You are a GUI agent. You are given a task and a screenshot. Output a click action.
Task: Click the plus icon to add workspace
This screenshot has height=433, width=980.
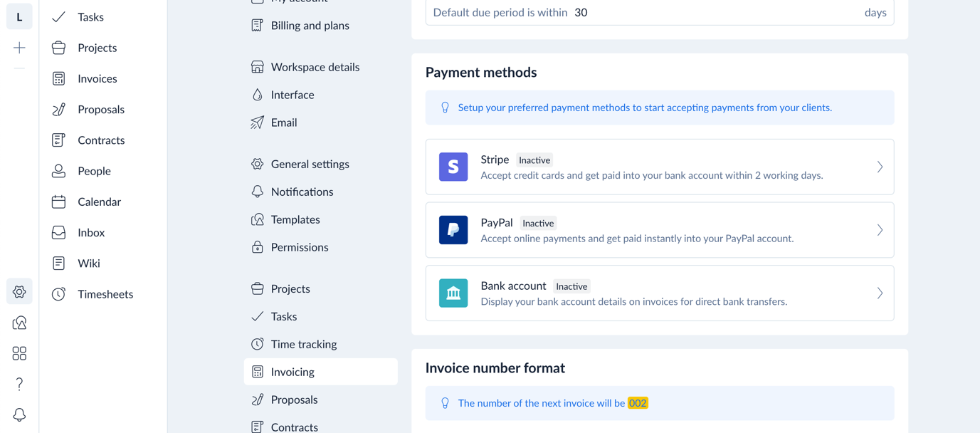19,48
